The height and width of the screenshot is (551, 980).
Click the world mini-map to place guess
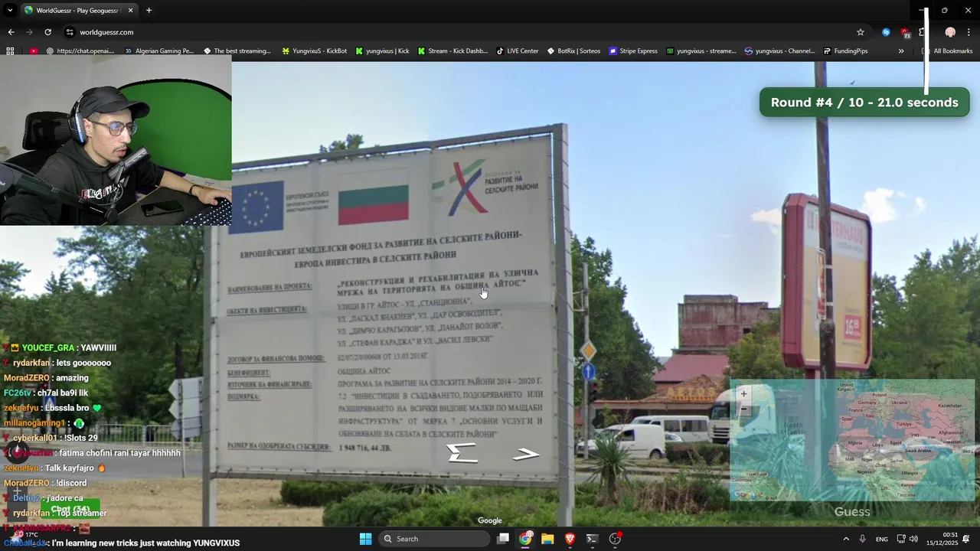(852, 440)
